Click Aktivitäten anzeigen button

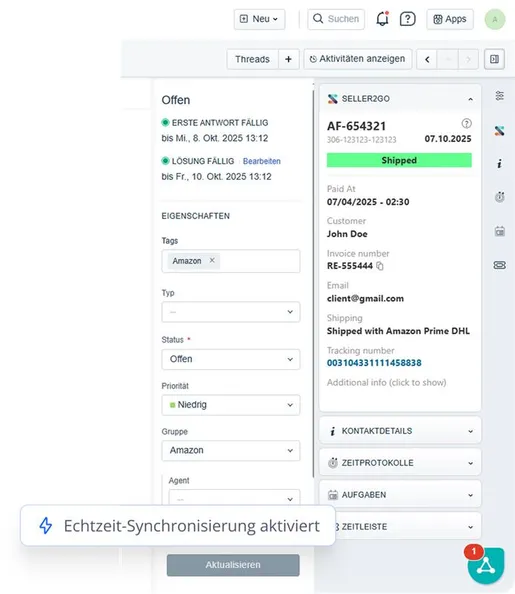358,59
